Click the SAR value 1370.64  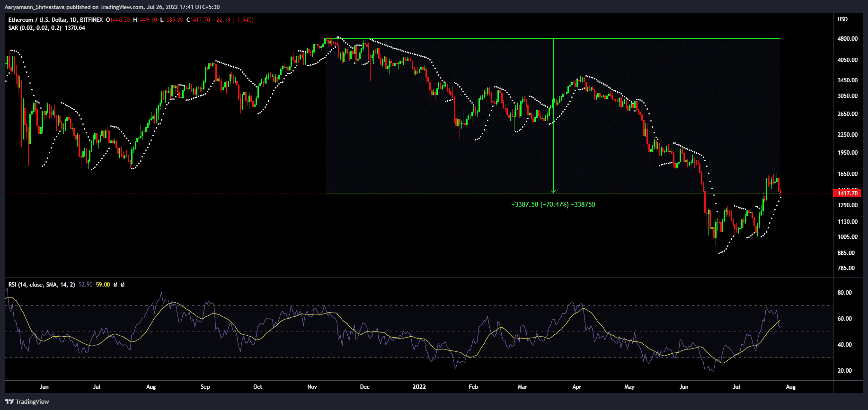[x=75, y=28]
